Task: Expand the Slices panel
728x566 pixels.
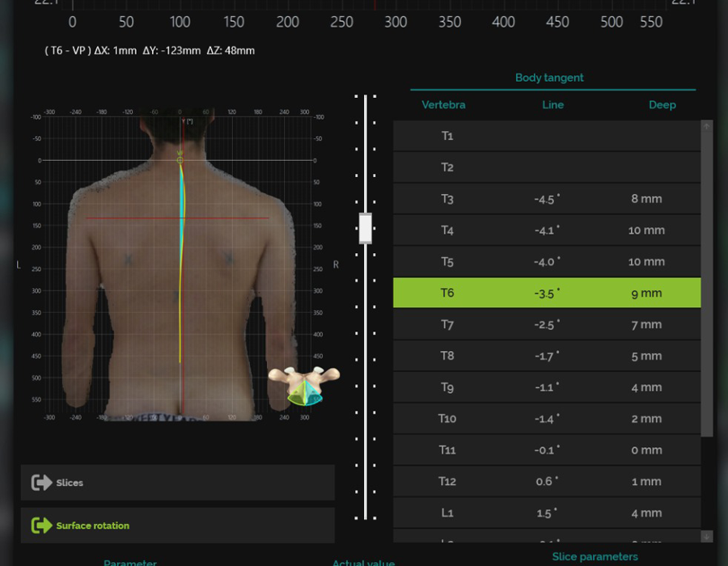Action: (x=177, y=483)
